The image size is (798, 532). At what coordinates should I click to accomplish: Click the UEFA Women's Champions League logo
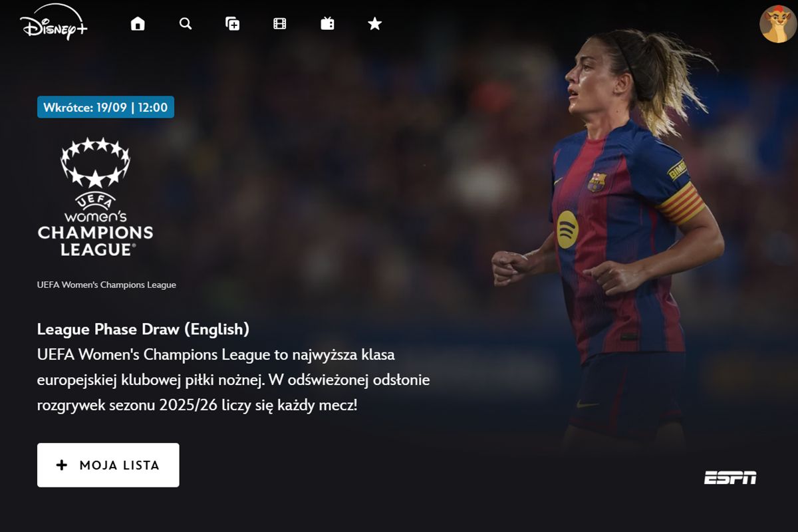tap(96, 197)
